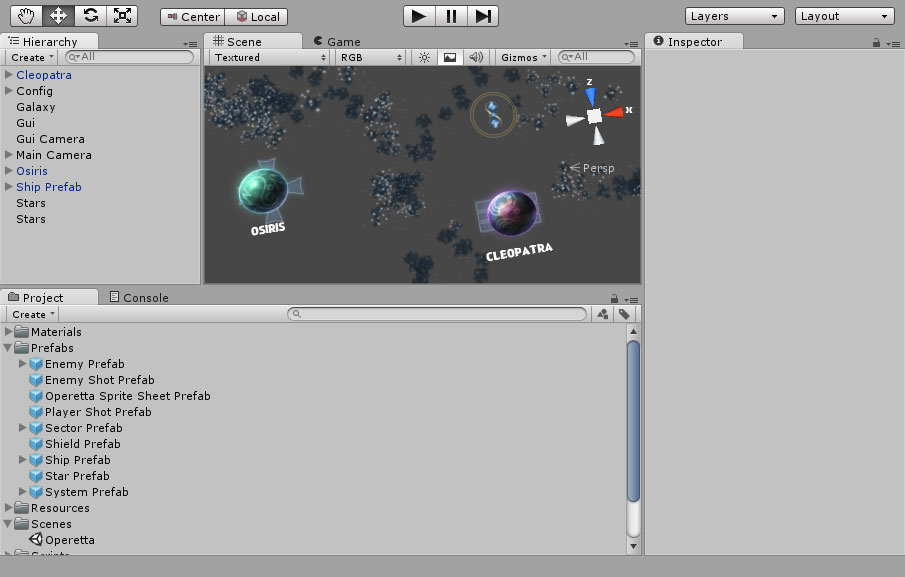Click the Z axis on scene gizmo
The image size is (905, 577).
click(590, 95)
